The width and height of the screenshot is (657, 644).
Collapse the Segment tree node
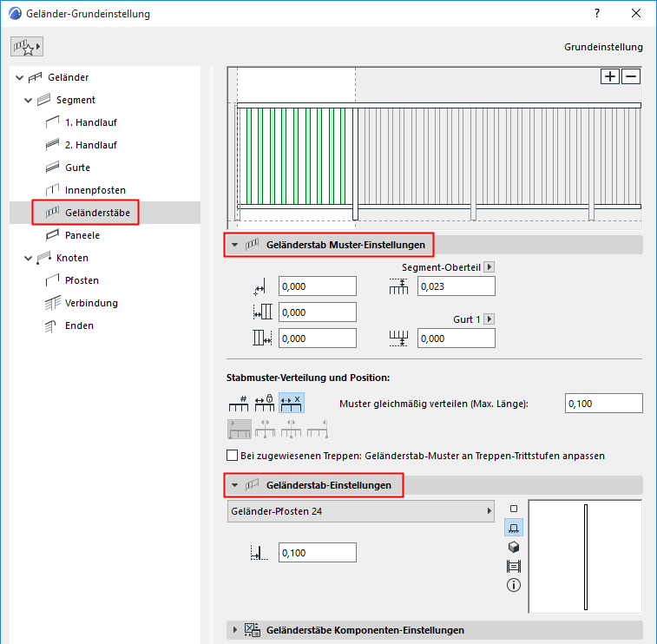pos(28,100)
